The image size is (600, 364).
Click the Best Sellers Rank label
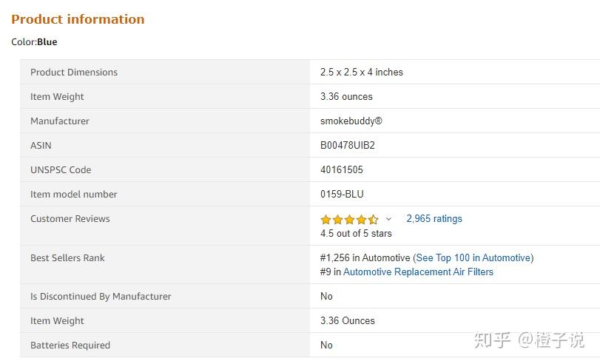(67, 257)
